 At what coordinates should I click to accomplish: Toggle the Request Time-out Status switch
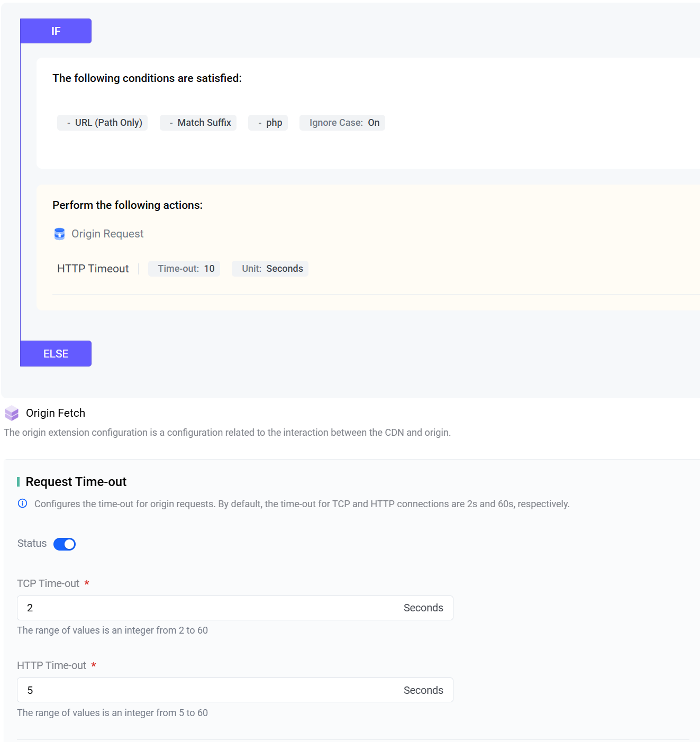coord(65,544)
